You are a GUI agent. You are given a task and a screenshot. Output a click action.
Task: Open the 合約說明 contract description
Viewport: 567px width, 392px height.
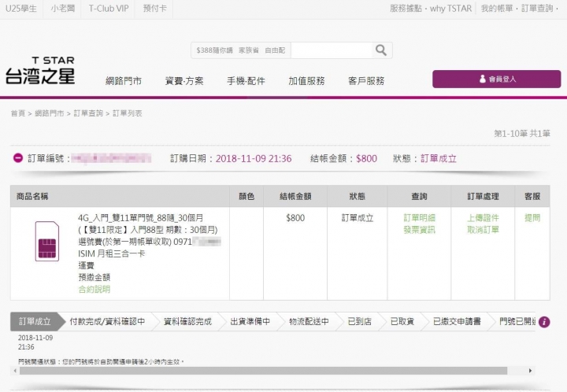94,290
